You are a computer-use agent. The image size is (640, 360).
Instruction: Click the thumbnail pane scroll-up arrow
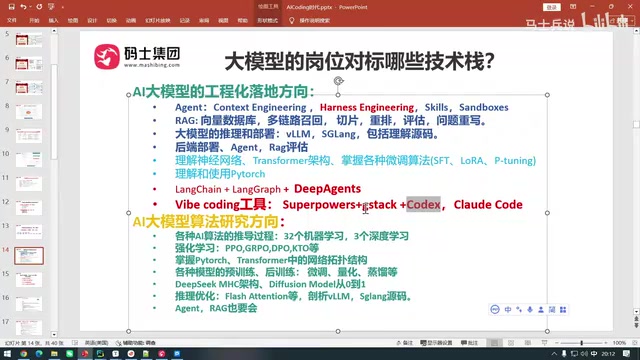tap(54, 31)
